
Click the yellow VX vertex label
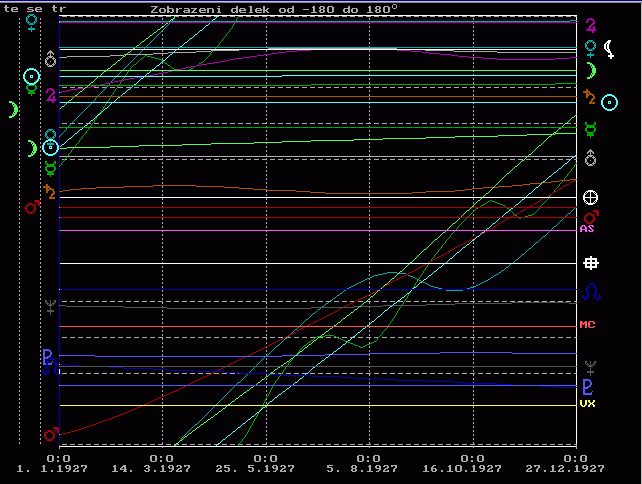(x=587, y=404)
